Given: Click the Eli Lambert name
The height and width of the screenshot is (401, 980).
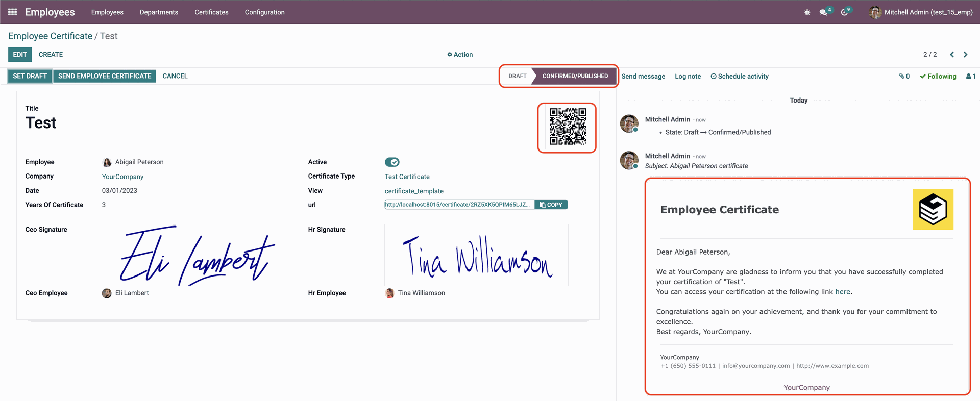Looking at the screenshot, I should pyautogui.click(x=132, y=293).
